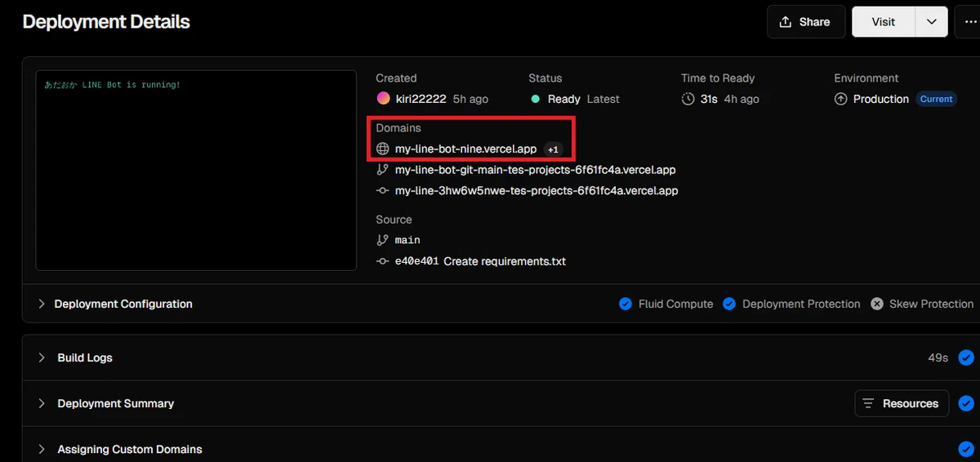Screen dimensions: 980x462
Task: Click the branch icon beside main
Action: tap(382, 240)
